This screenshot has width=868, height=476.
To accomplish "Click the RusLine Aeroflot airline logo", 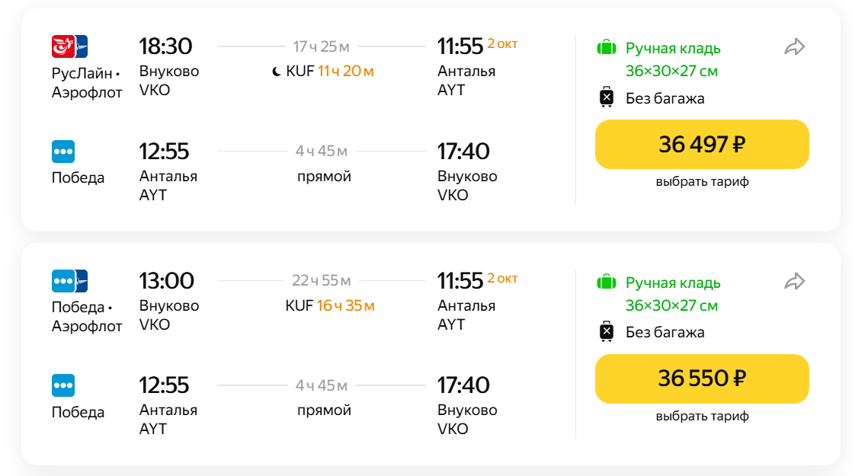I will click(x=69, y=47).
